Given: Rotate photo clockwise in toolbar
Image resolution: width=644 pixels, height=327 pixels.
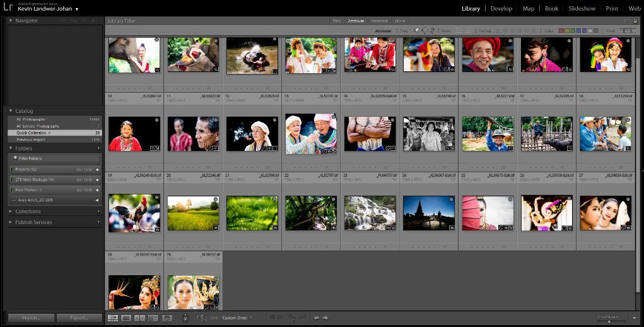Looking at the screenshot, I should 303,318.
